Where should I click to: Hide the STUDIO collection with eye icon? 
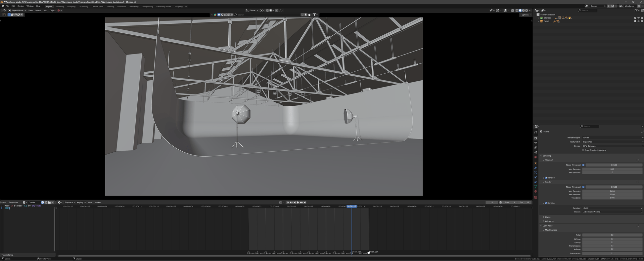pyautogui.click(x=638, y=18)
